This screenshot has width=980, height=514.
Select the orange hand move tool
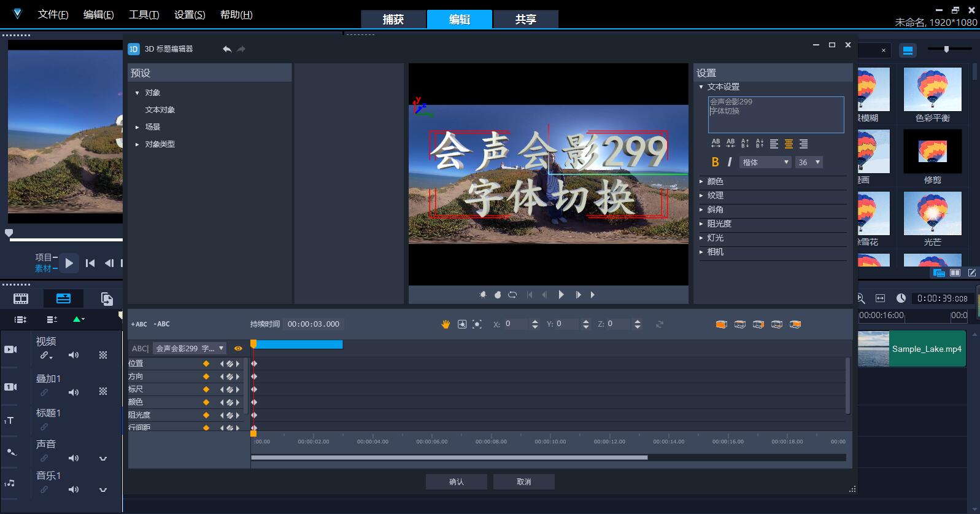tap(446, 324)
